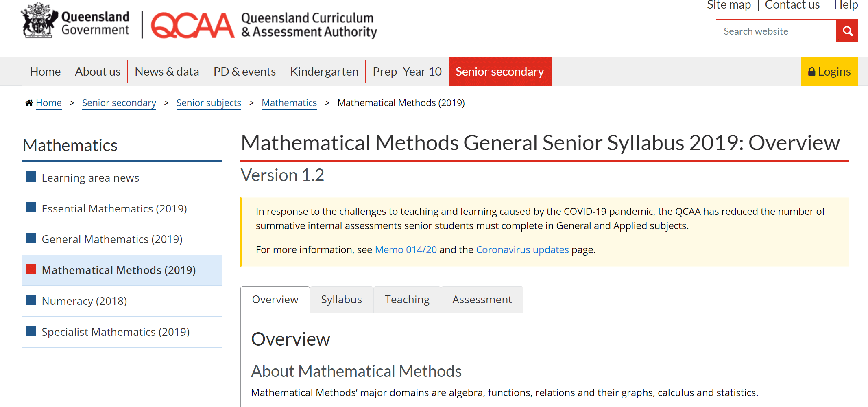This screenshot has width=868, height=407.
Task: Click Learning area news in sidebar
Action: point(90,178)
